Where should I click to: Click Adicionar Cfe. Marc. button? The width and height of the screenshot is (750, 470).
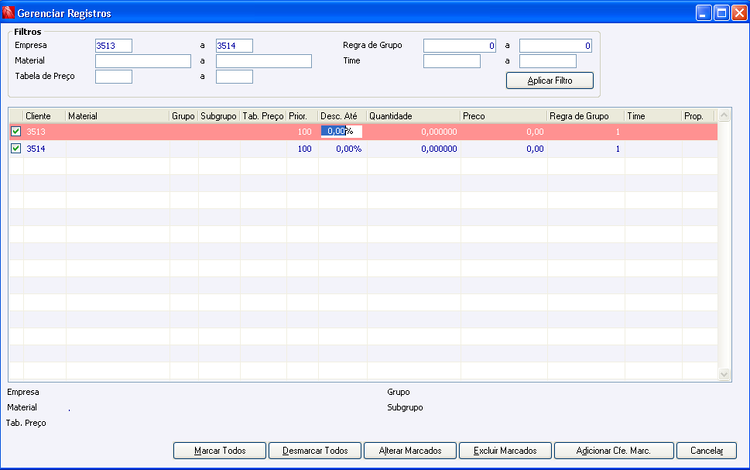pos(614,450)
